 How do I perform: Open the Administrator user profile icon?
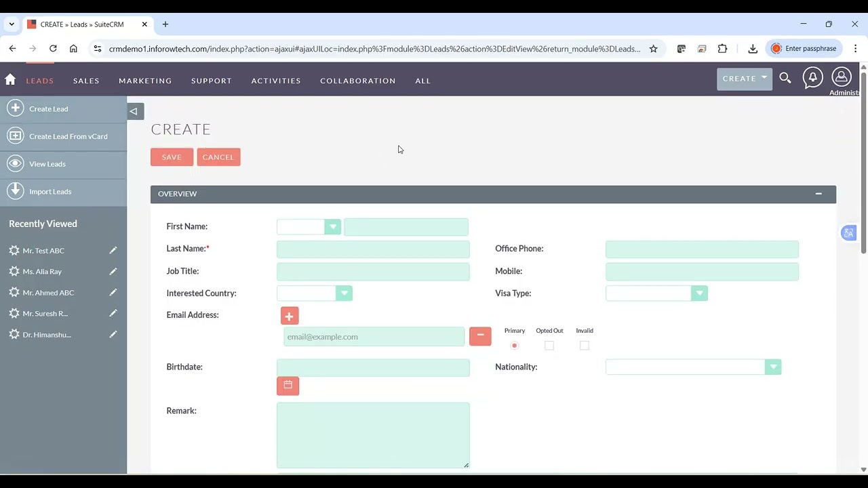(841, 77)
